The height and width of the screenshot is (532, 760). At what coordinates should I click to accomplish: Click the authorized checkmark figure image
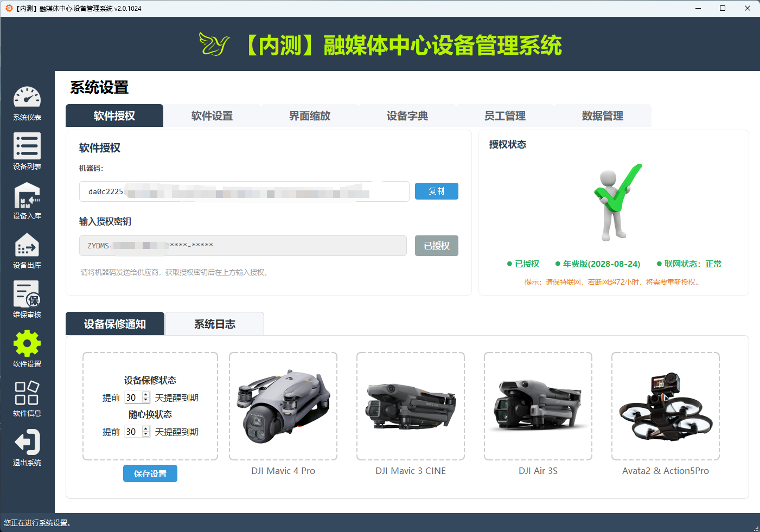pos(617,202)
